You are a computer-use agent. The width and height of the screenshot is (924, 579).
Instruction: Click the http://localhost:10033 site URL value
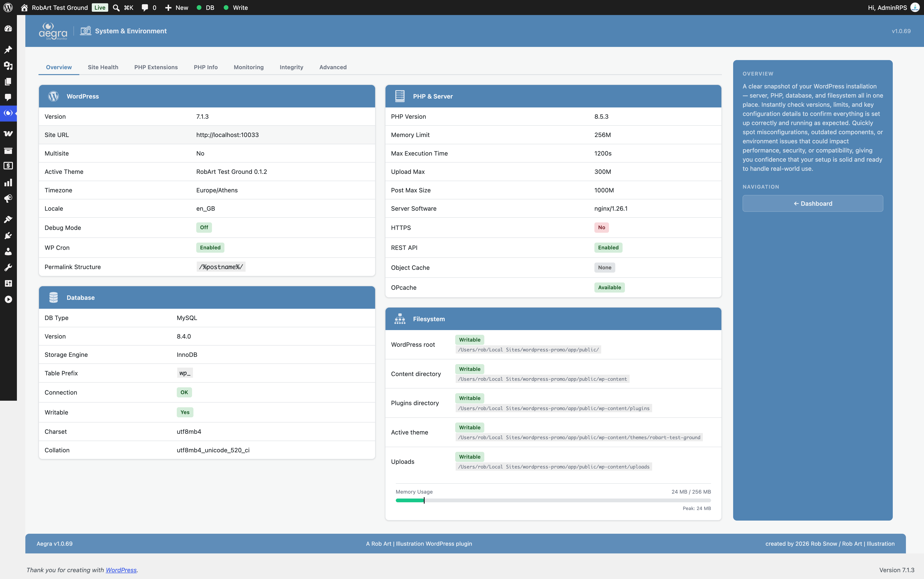click(227, 135)
